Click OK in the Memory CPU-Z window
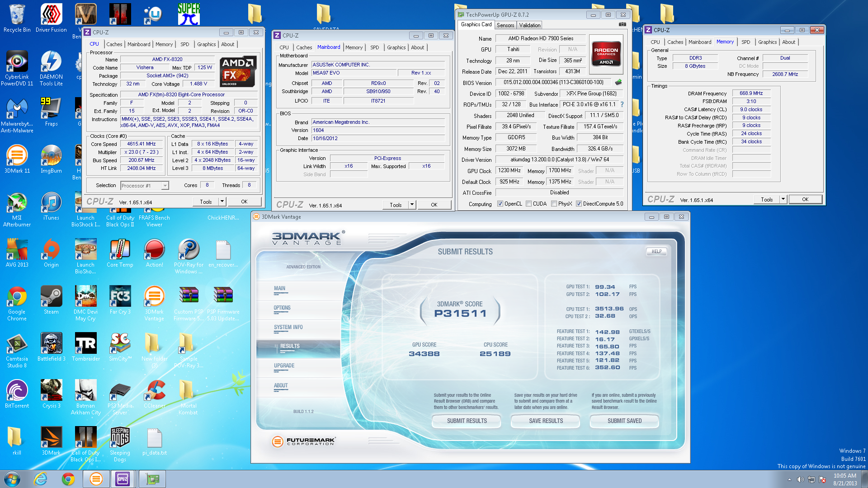 [805, 199]
